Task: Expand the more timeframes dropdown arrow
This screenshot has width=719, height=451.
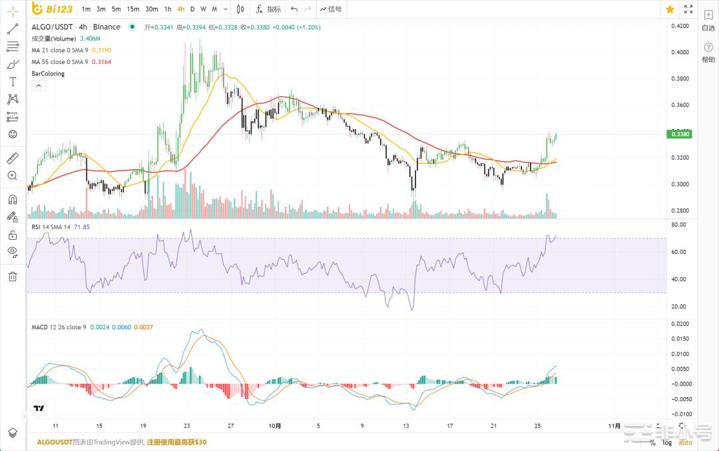Action: click(x=227, y=9)
